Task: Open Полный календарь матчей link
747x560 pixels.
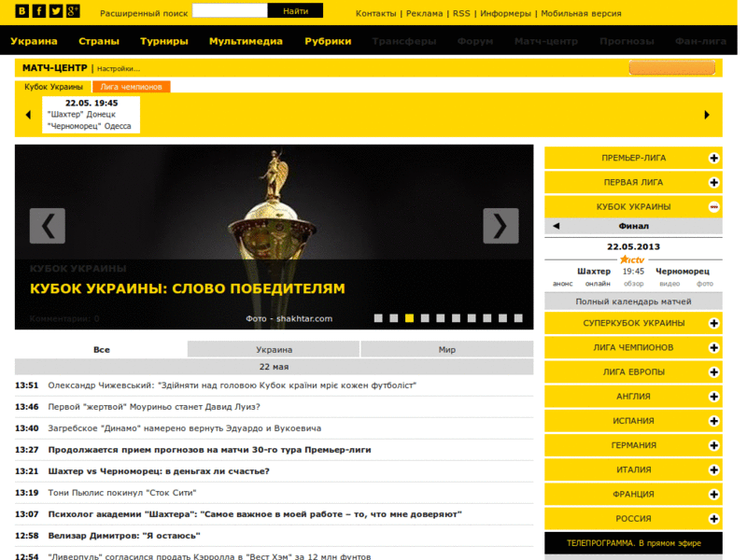Action: pos(633,301)
